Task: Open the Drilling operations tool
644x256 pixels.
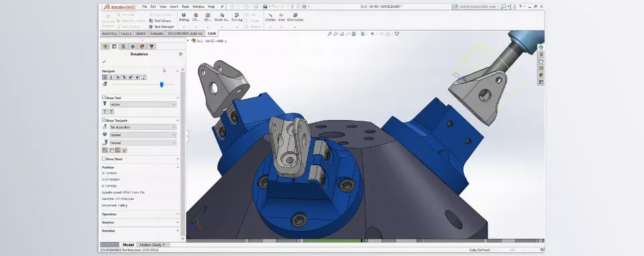Action: point(184,17)
